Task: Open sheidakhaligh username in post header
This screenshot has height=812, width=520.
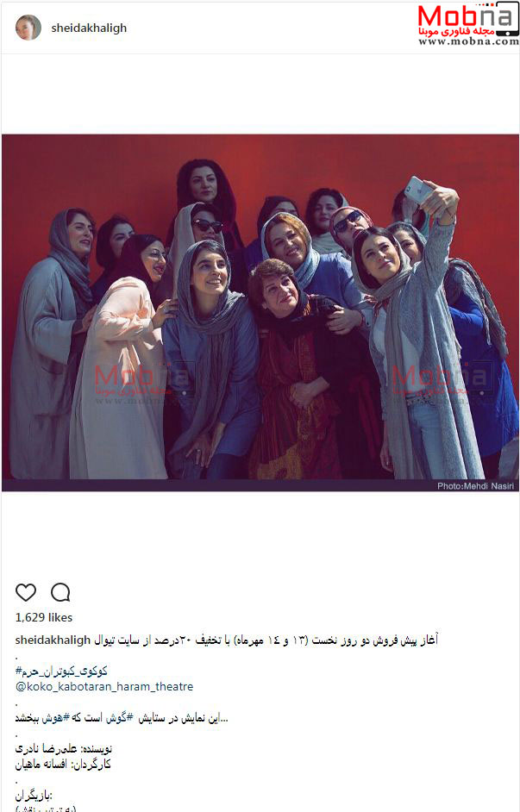Action: click(x=89, y=28)
